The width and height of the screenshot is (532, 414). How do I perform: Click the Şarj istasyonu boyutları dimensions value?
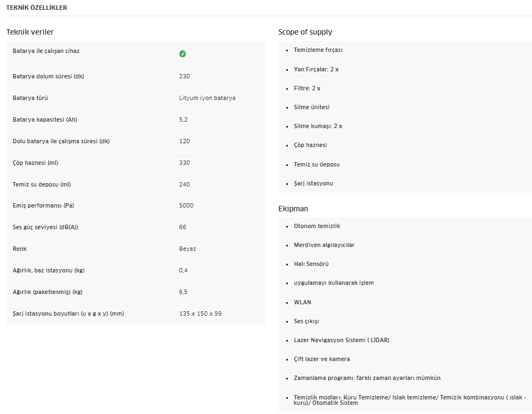pos(200,313)
